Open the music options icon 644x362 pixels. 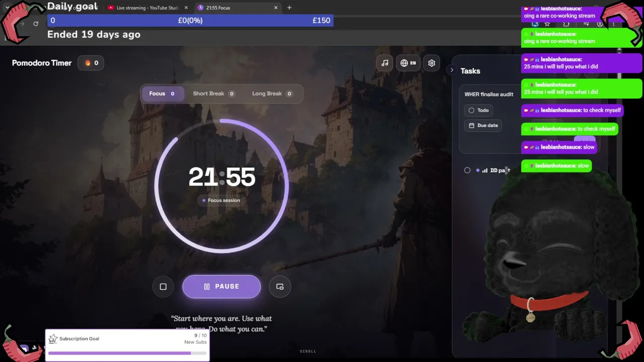385,63
